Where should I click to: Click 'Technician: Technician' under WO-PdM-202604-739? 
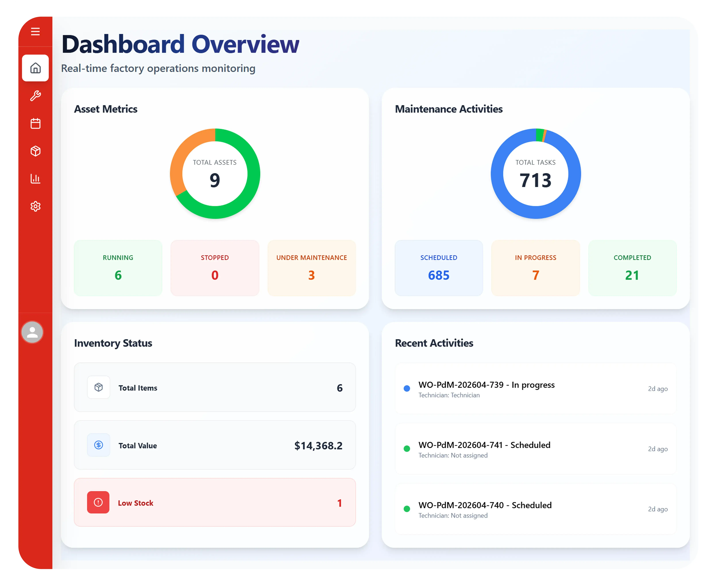point(449,395)
